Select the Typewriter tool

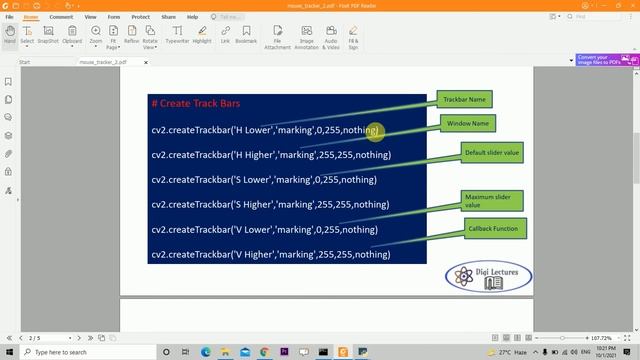point(177,34)
